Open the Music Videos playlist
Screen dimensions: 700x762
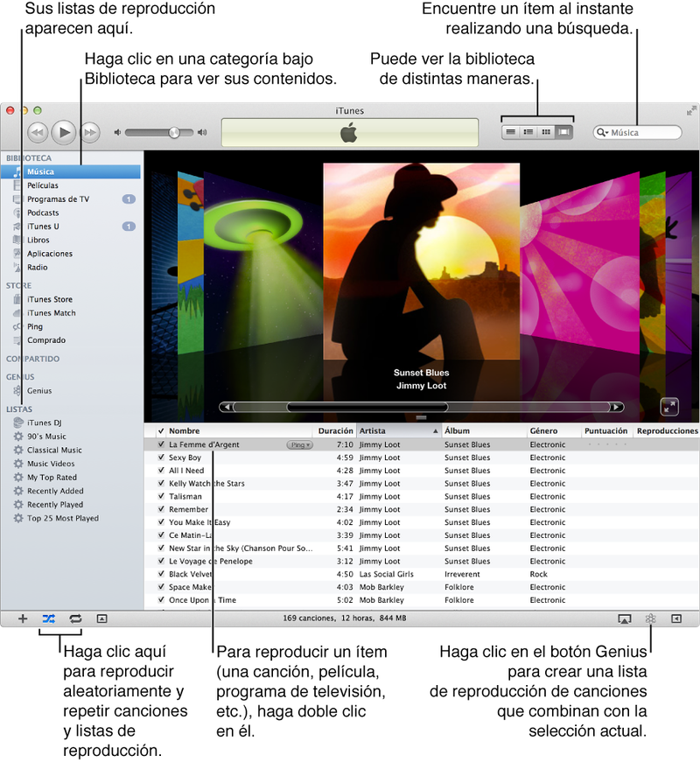pos(51,463)
